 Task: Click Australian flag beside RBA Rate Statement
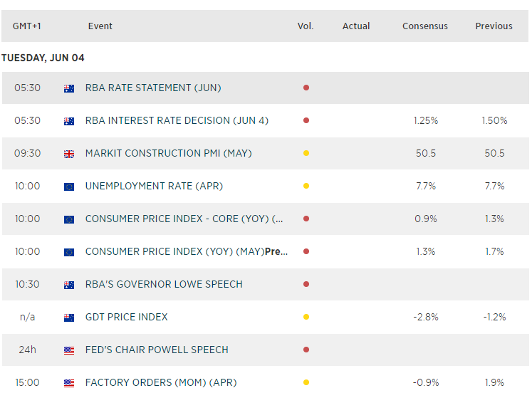pyautogui.click(x=69, y=88)
